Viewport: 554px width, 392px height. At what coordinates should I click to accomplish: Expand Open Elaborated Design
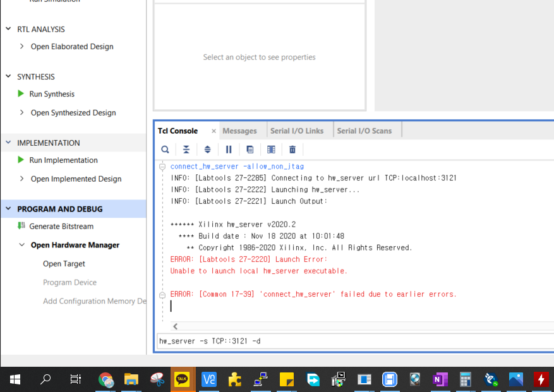(x=22, y=46)
